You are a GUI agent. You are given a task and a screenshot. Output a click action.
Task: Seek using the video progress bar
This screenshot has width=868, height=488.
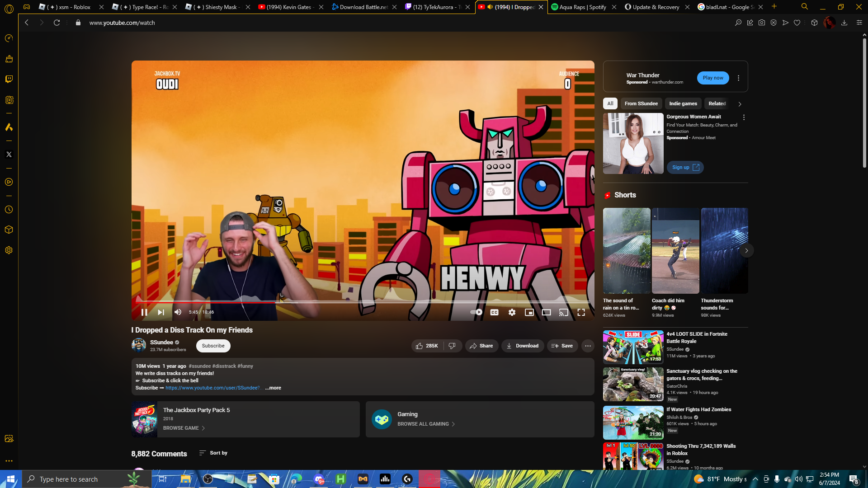pos(362,302)
